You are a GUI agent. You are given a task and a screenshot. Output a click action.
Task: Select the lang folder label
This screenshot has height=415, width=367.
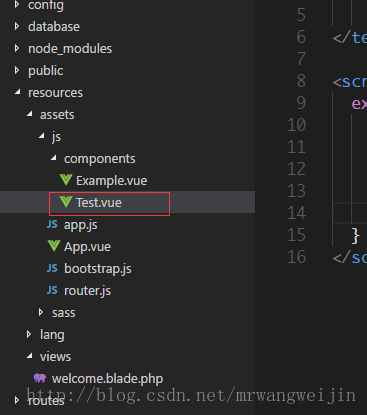click(x=52, y=335)
